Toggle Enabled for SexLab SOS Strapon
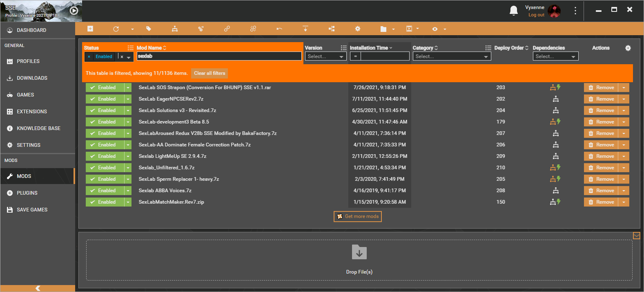The image size is (644, 292). pyautogui.click(x=105, y=88)
